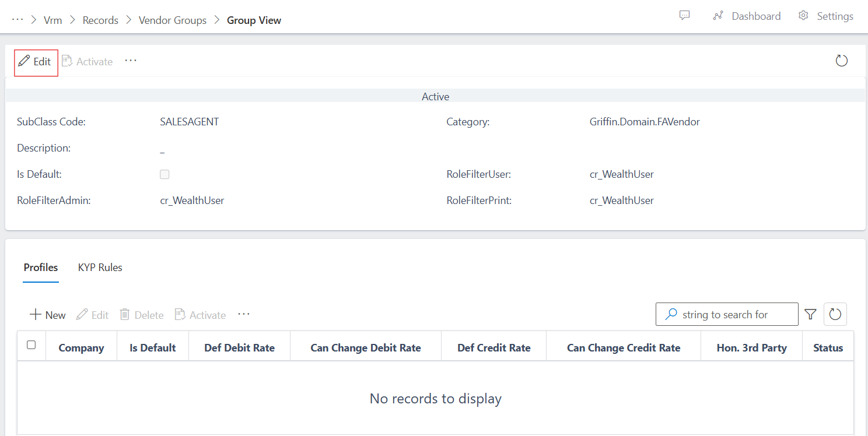Click the top toolbar Activate button
Viewport: 868px width, 436px height.
[x=87, y=62]
